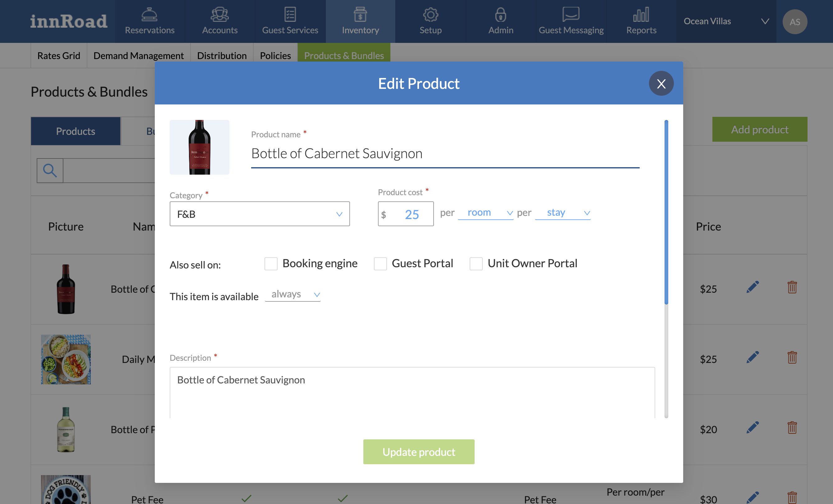Screen dimensions: 833x504
Task: Check the Unit Owner Portal box
Action: [x=476, y=264]
